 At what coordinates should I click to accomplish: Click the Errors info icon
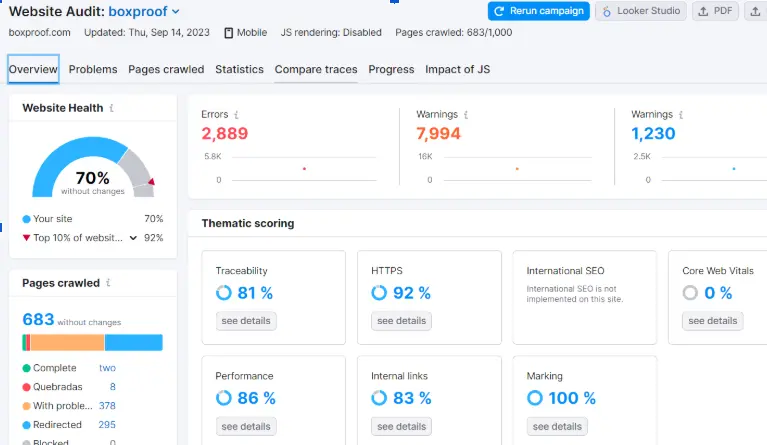(236, 114)
